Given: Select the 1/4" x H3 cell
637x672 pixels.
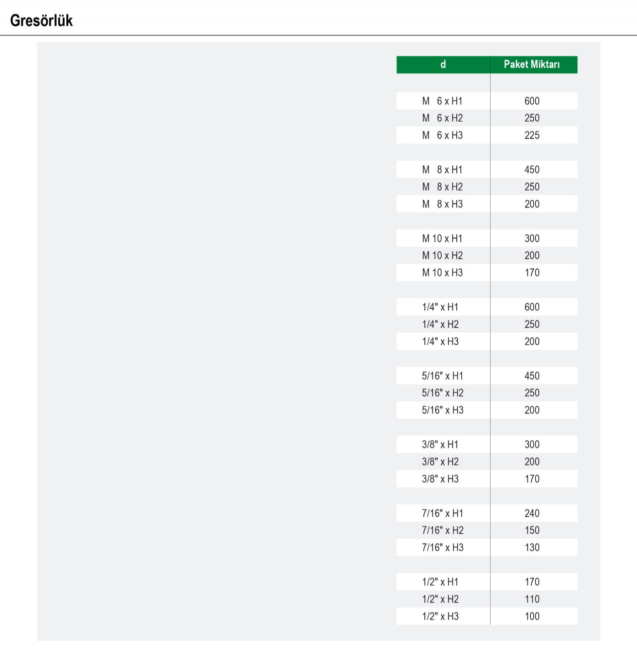Looking at the screenshot, I should pyautogui.click(x=443, y=341).
